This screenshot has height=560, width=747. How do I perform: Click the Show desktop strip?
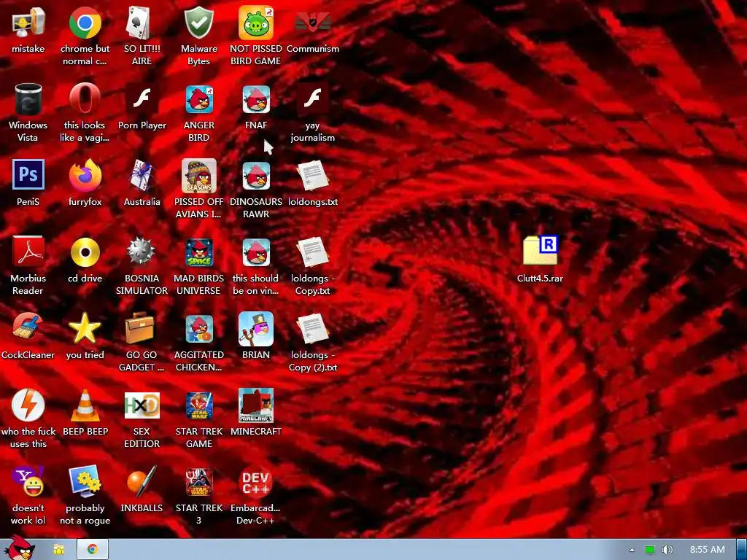click(x=741, y=550)
